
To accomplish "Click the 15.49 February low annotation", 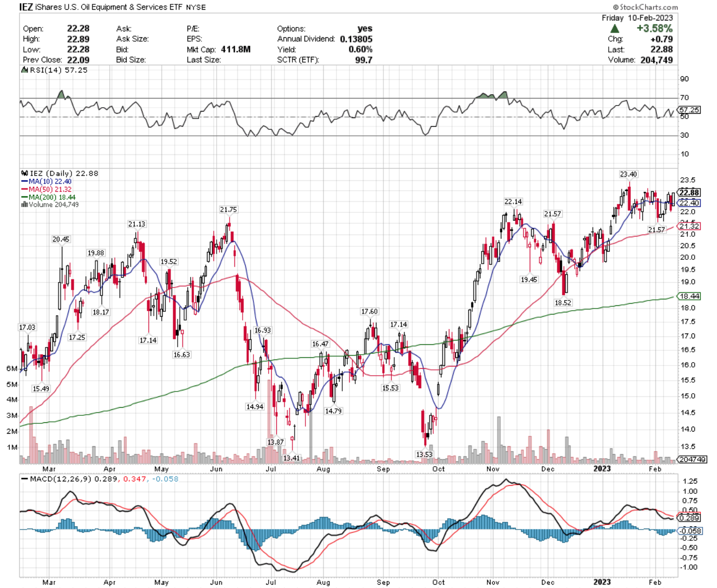I will point(41,389).
